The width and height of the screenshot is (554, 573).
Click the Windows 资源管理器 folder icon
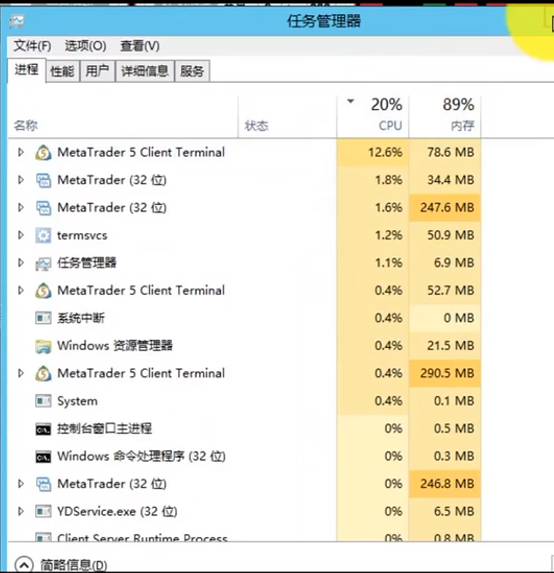(x=43, y=346)
